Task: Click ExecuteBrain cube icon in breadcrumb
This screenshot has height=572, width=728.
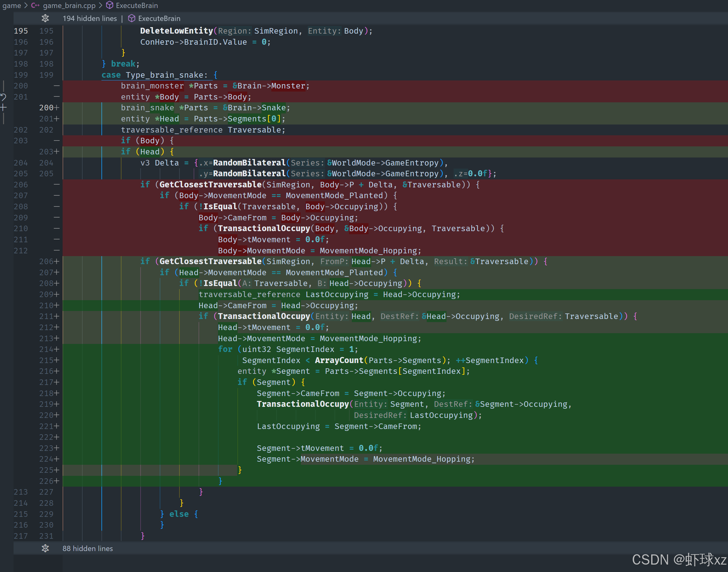Action: point(109,5)
